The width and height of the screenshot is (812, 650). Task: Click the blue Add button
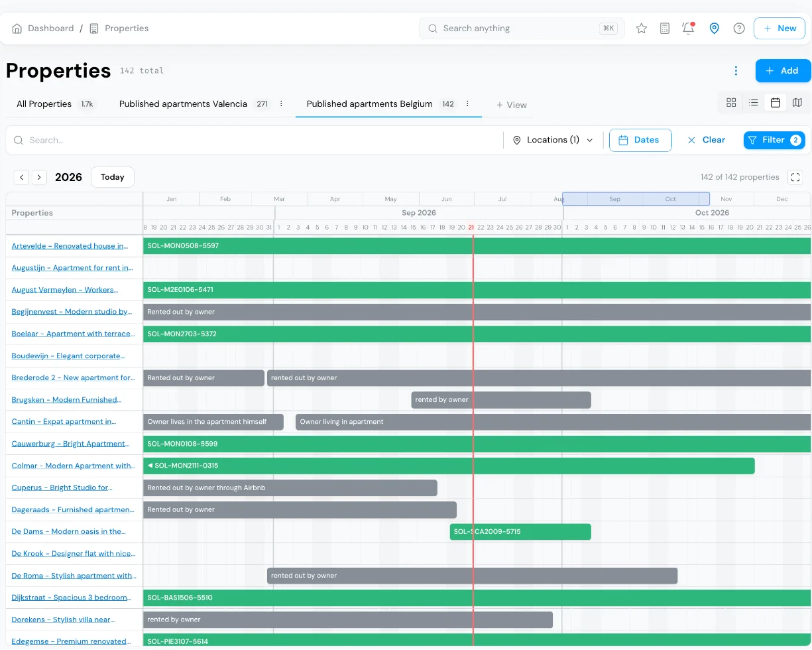tap(783, 71)
